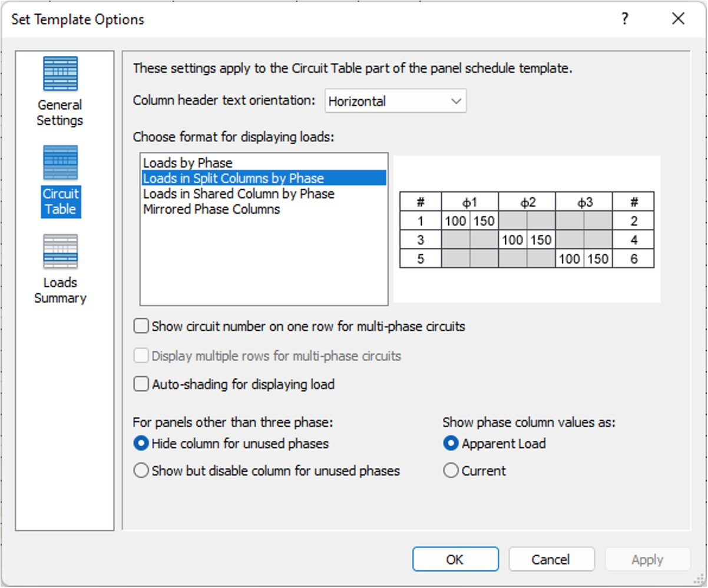Open Column header text orientation dropdown
The width and height of the screenshot is (708, 588).
click(x=395, y=101)
